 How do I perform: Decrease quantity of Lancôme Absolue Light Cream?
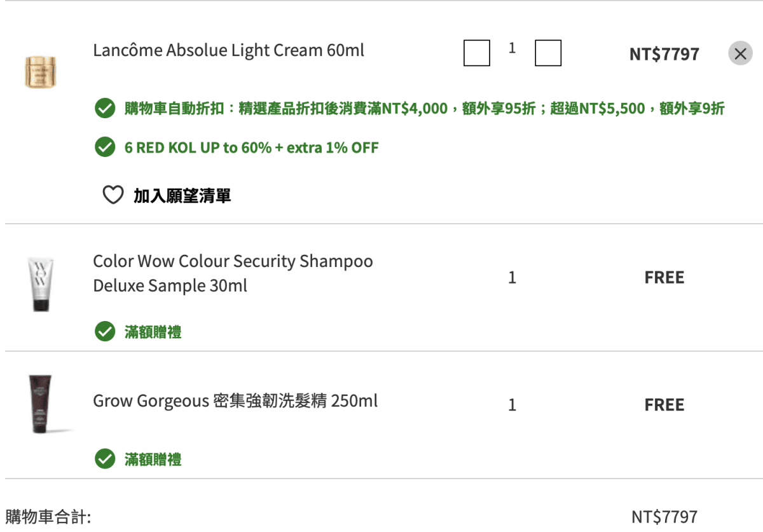(x=477, y=53)
